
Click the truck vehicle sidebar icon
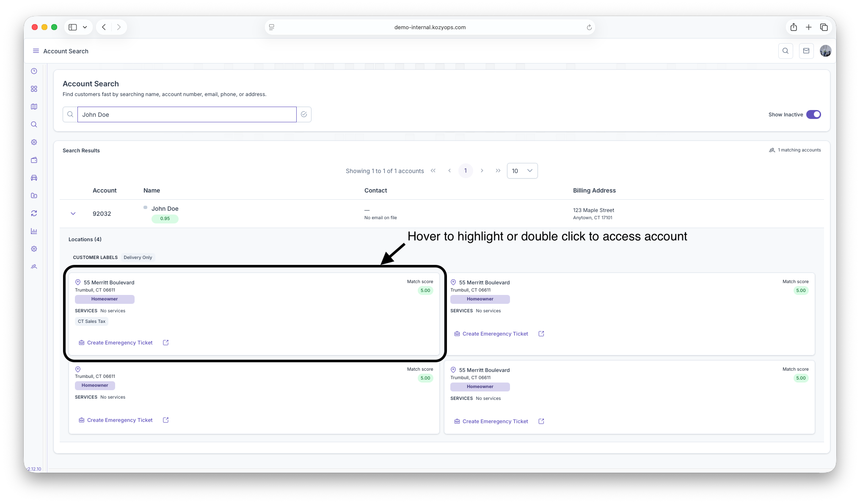tap(34, 178)
